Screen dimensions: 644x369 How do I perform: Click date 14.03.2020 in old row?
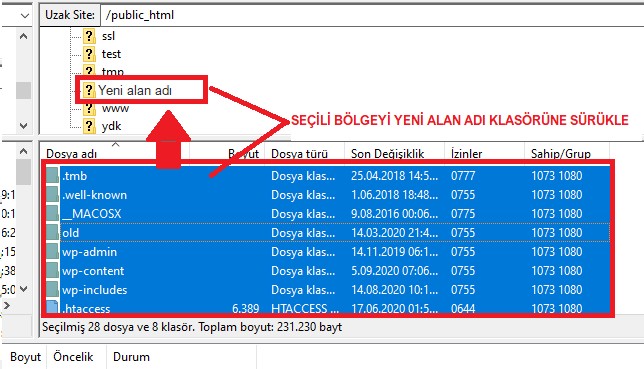point(394,233)
